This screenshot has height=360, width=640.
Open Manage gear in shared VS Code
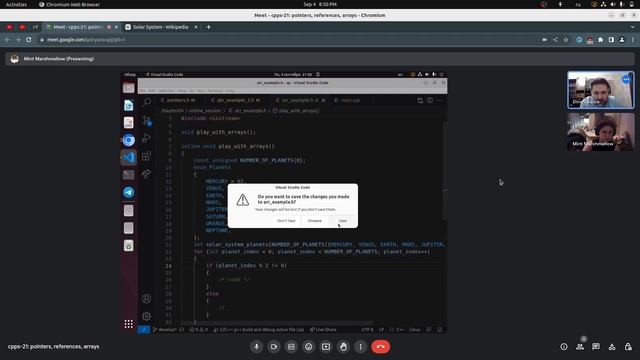point(147,316)
